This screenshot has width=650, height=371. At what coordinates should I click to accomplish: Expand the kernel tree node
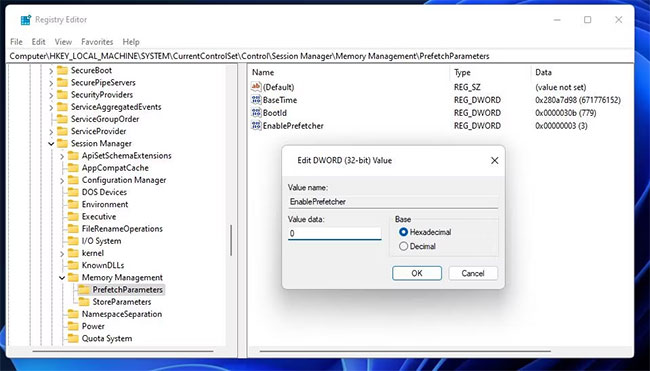pos(62,254)
